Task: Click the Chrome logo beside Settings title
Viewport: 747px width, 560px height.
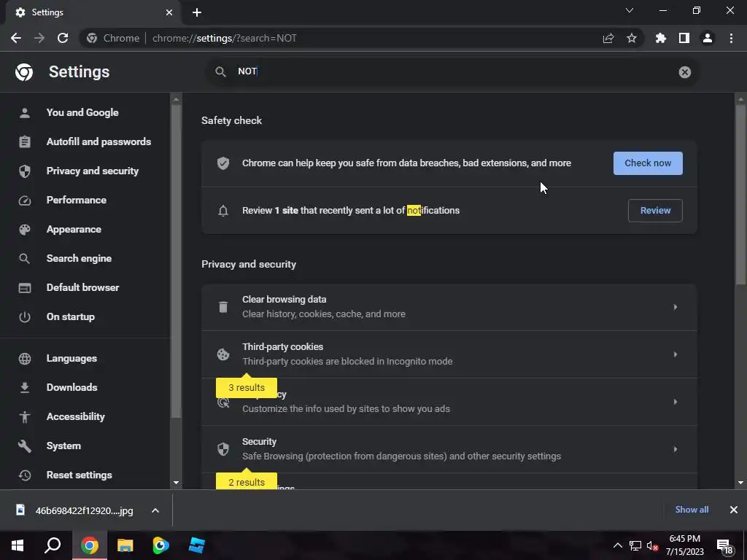Action: tap(24, 72)
